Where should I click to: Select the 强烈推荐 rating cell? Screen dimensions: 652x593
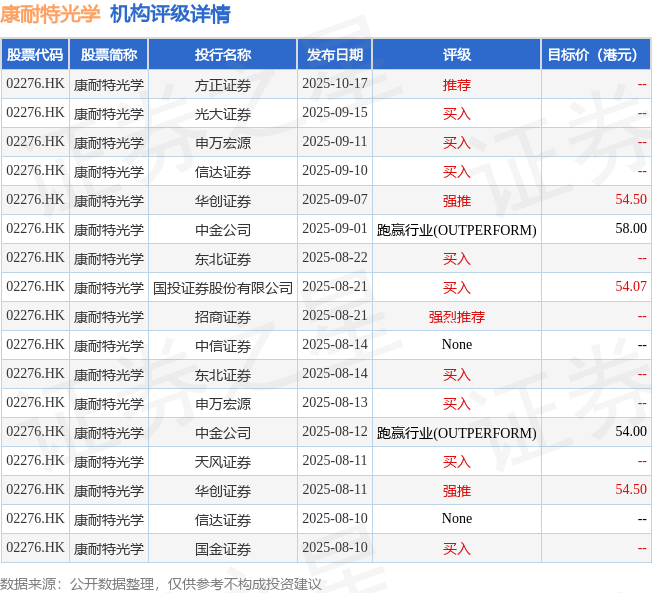457,317
